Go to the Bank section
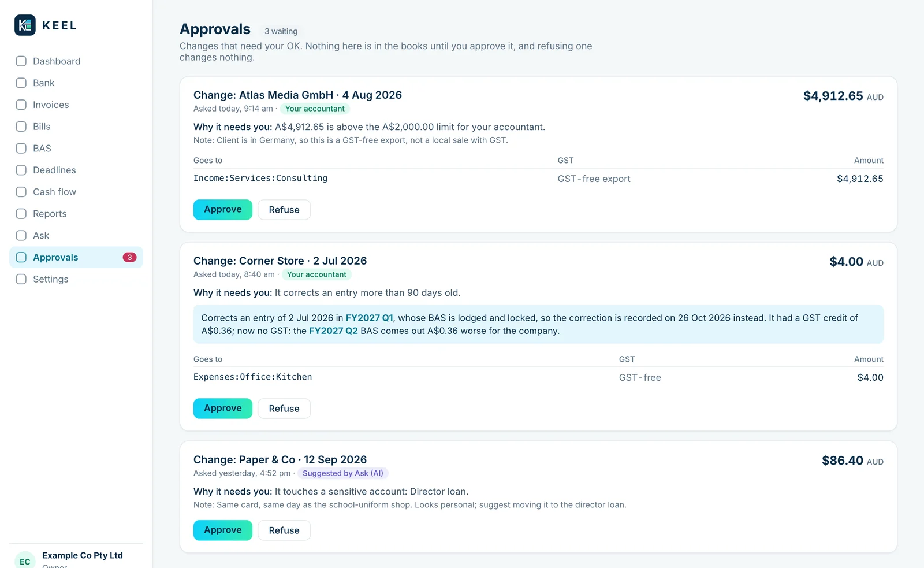Screen dimensions: 924x568 pos(76,83)
